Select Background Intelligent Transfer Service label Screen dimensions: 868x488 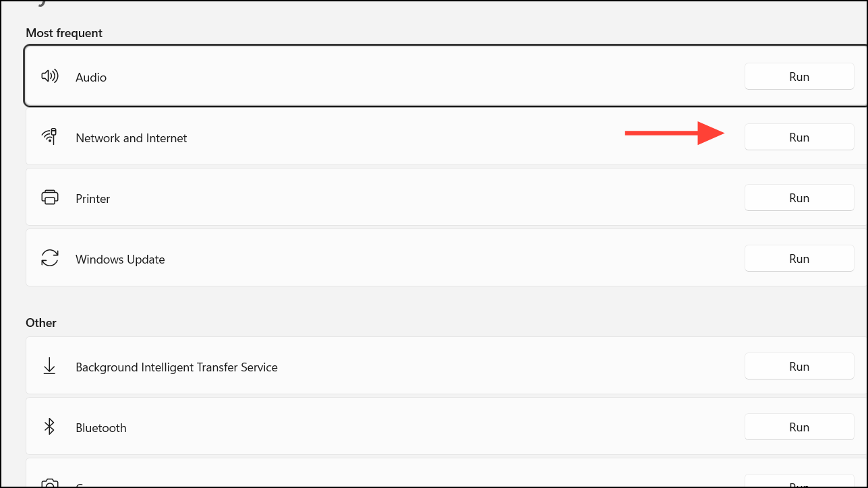click(x=177, y=367)
